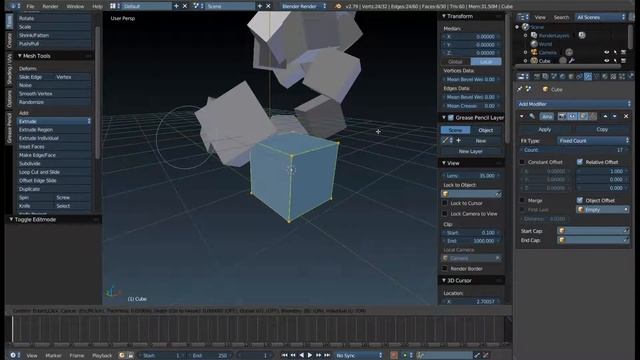Click the screen layout browse icon

pyautogui.click(x=115, y=6)
